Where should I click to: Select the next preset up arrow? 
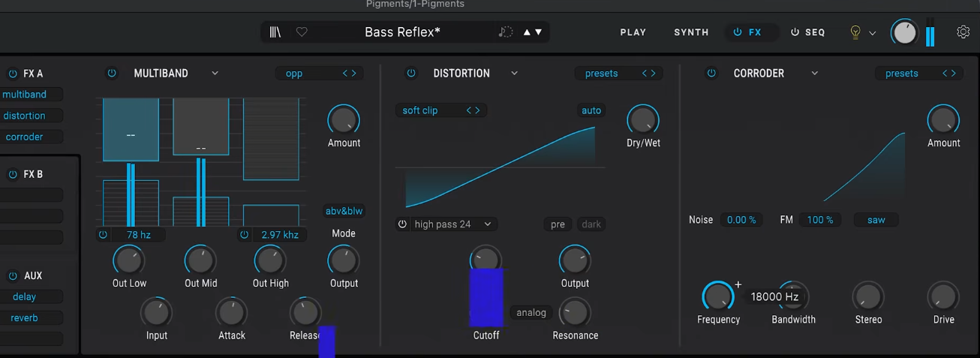click(527, 32)
